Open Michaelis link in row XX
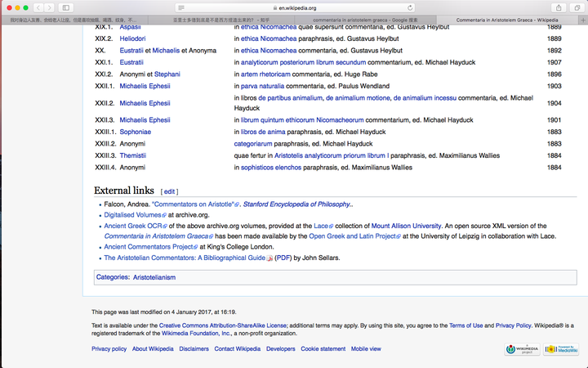This screenshot has width=588, height=368. click(x=166, y=51)
